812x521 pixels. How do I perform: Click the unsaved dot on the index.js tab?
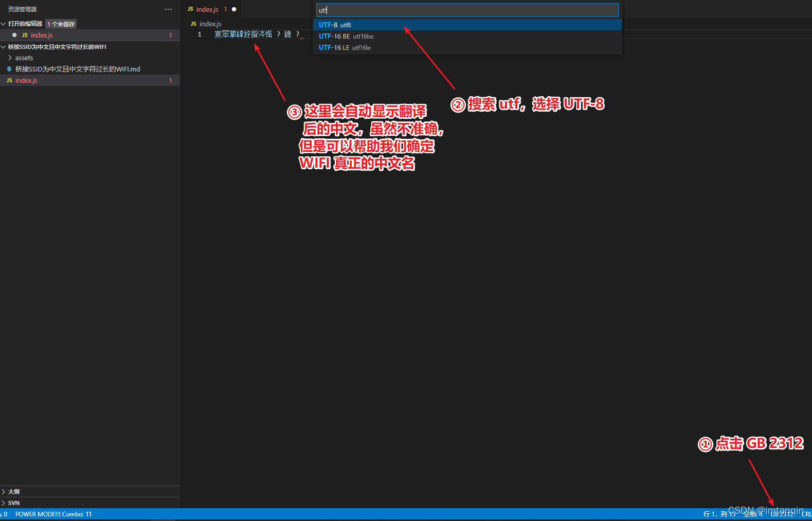click(234, 9)
